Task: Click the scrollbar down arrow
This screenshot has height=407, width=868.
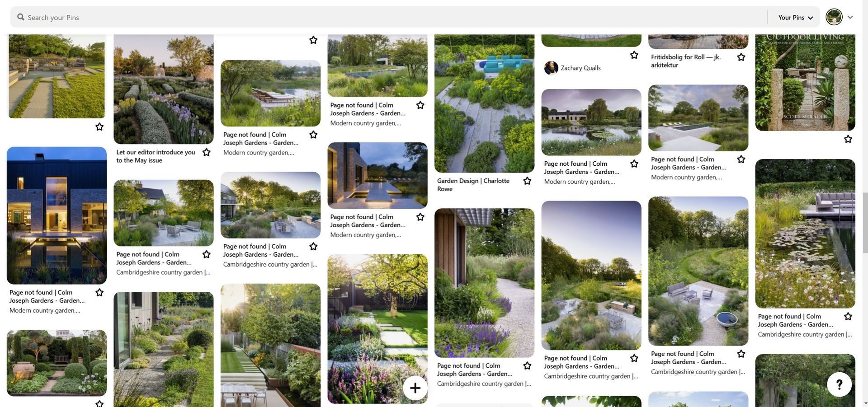Action: click(864, 403)
